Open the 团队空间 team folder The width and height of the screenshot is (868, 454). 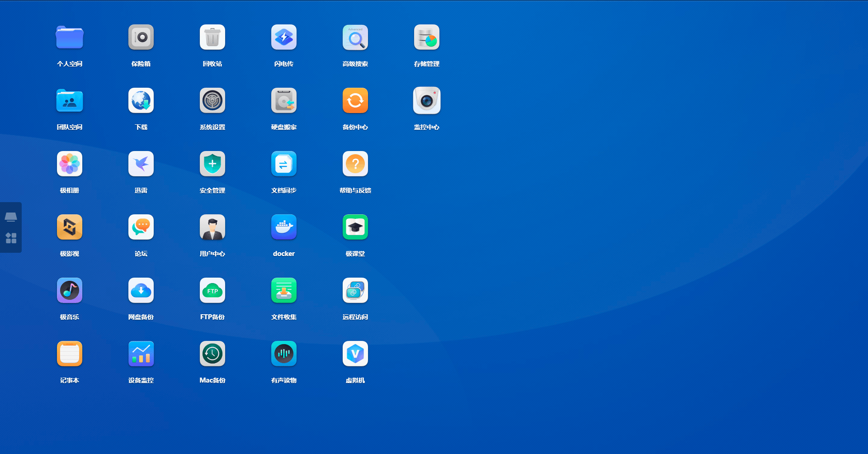(70, 100)
